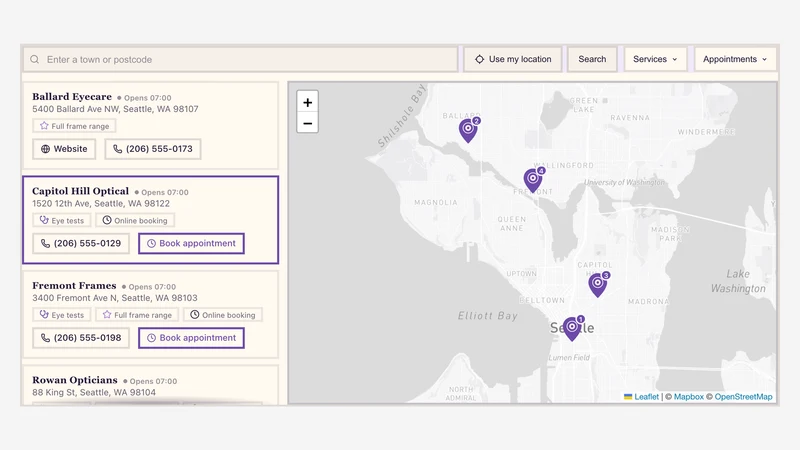Click Eye tests tag on Fremont Frames
This screenshot has height=450, width=800.
pyautogui.click(x=62, y=315)
